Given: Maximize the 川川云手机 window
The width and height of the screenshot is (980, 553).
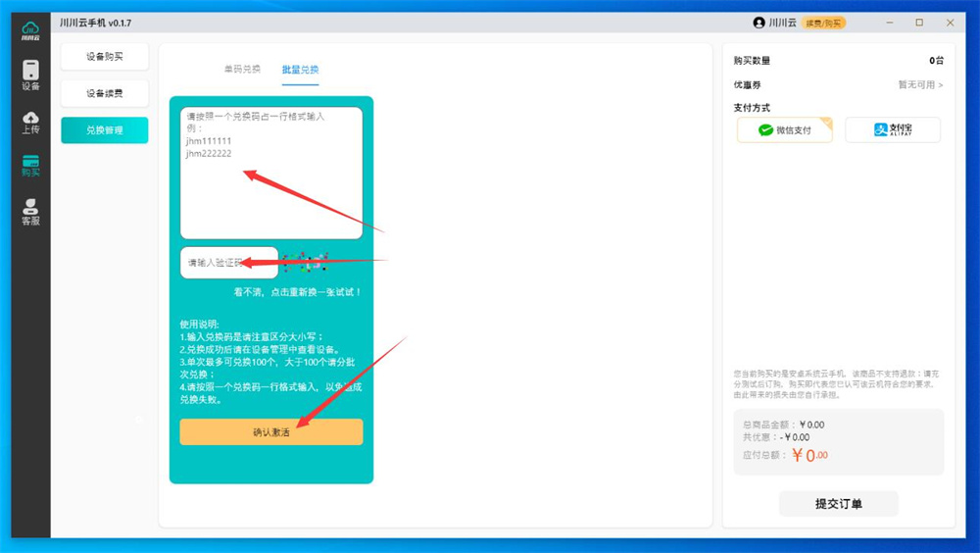Looking at the screenshot, I should pos(919,23).
